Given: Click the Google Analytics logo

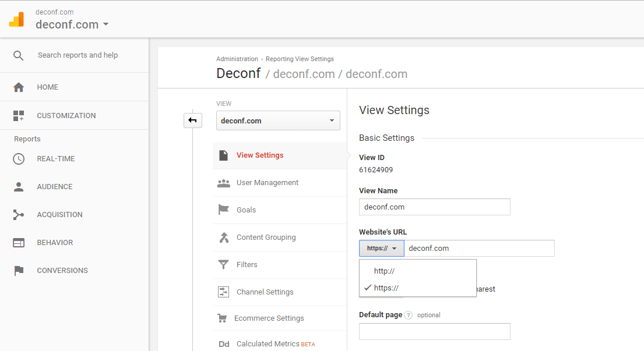Looking at the screenshot, I should [x=16, y=19].
